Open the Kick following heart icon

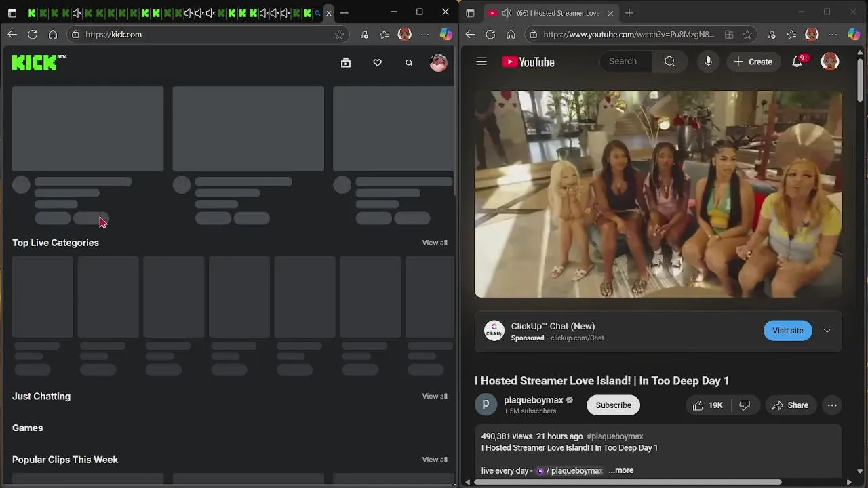coord(378,63)
